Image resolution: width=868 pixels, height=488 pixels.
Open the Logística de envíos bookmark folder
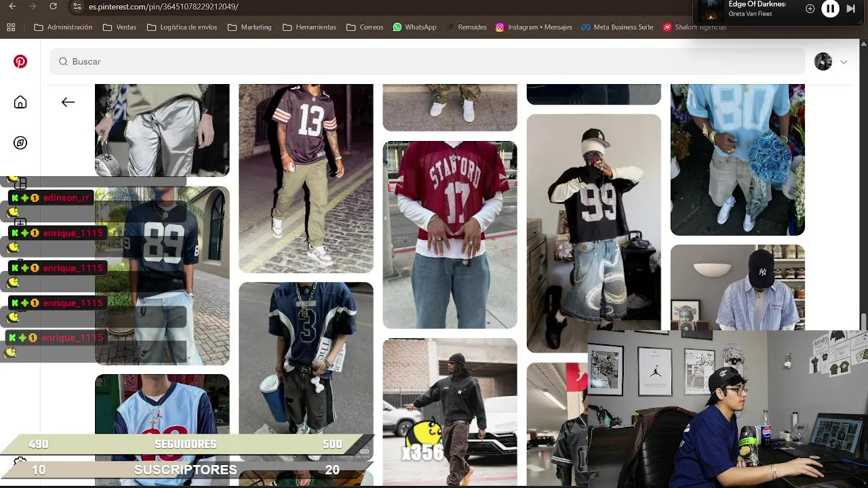[182, 27]
